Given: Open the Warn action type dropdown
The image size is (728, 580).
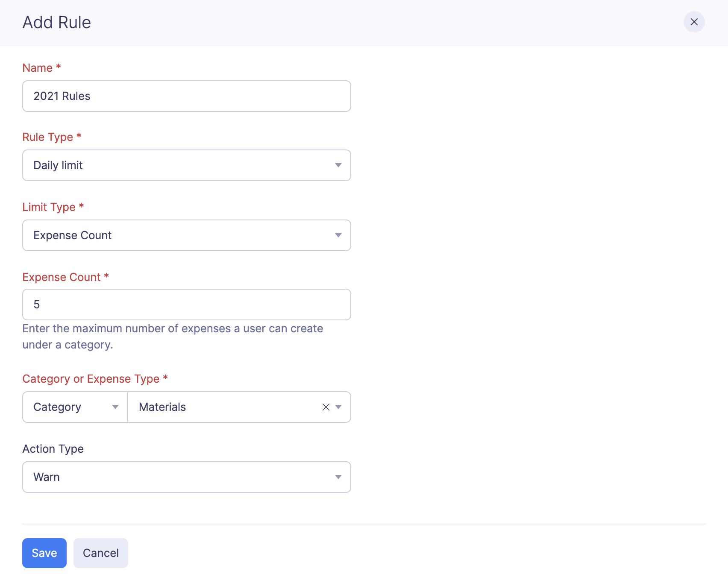Looking at the screenshot, I should point(186,477).
